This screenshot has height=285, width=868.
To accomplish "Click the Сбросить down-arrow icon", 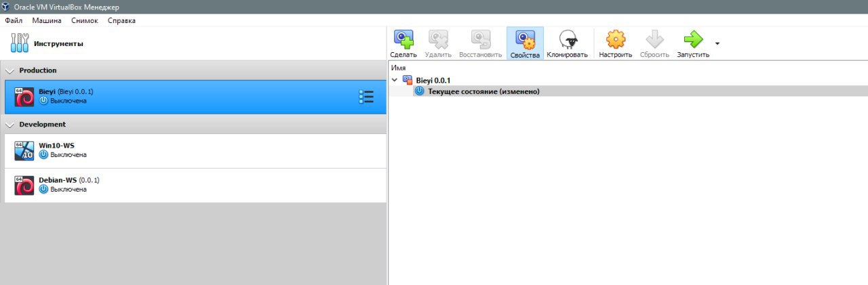I will click(654, 39).
